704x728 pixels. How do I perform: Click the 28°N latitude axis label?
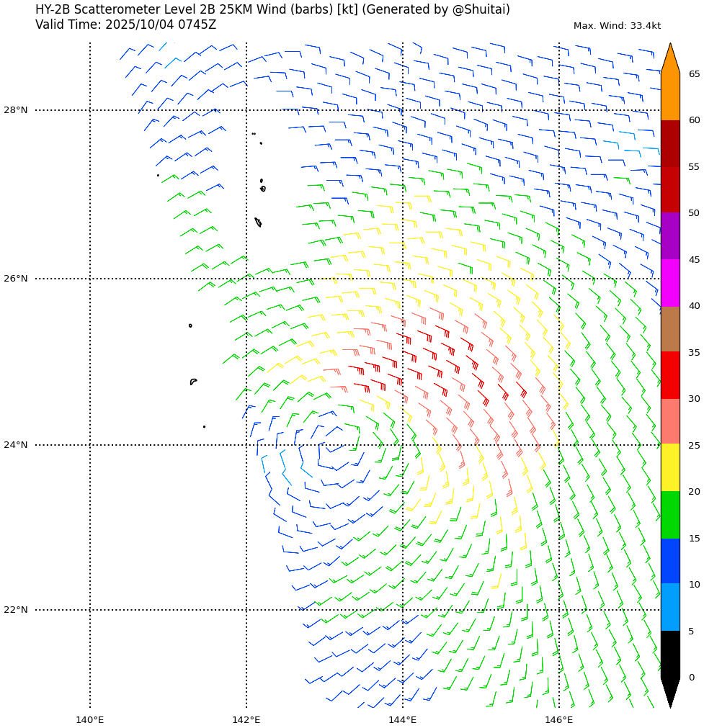pos(16,110)
